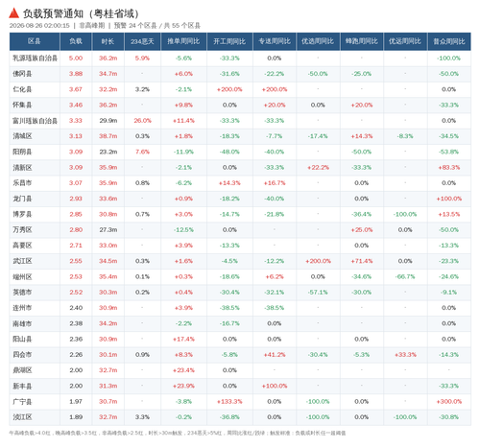Click the red warning triangle icon
Image resolution: width=480 pixels, height=448 pixels.
13,13
